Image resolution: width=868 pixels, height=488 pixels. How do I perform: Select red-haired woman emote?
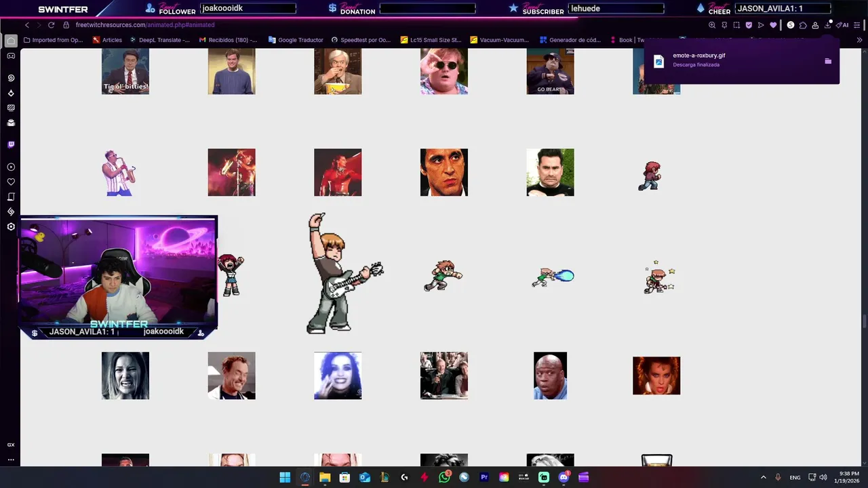656,375
